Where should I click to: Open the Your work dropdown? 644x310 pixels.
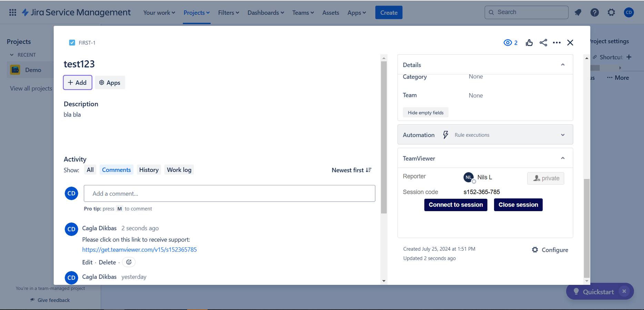159,13
